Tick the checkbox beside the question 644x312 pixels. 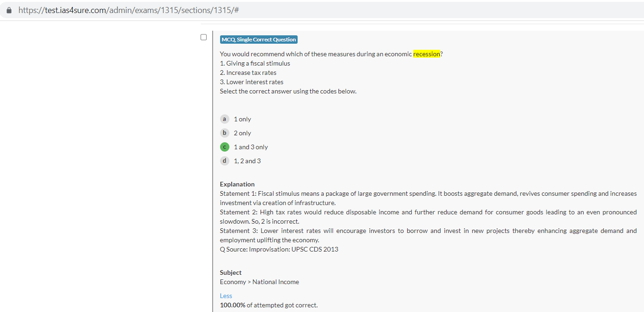[x=203, y=37]
